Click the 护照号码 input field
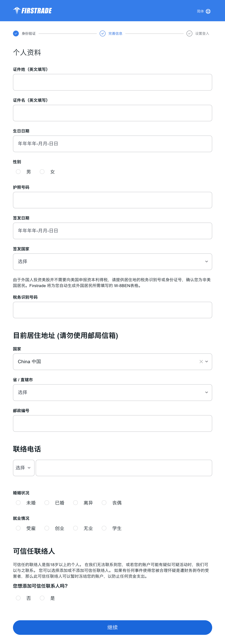The image size is (225, 644). [x=112, y=200]
